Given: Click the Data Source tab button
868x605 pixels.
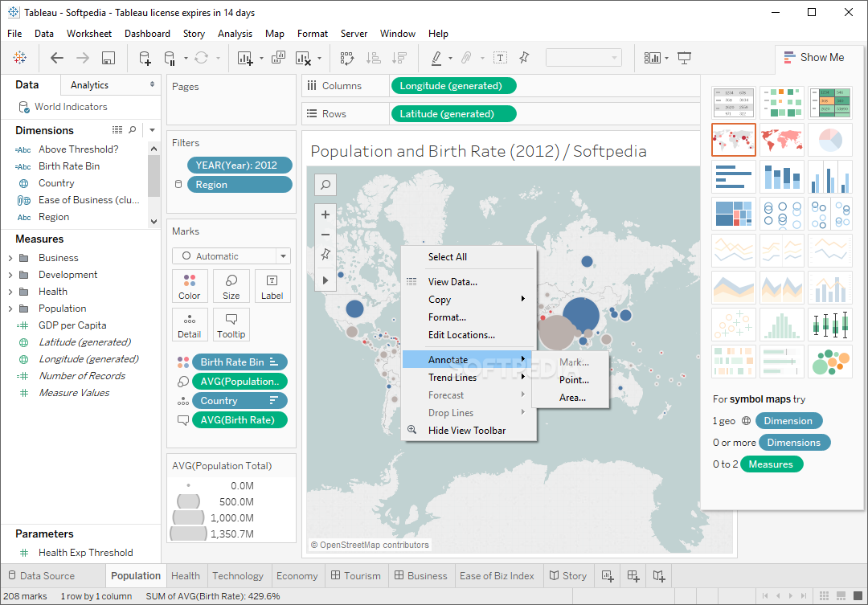Looking at the screenshot, I should (42, 575).
